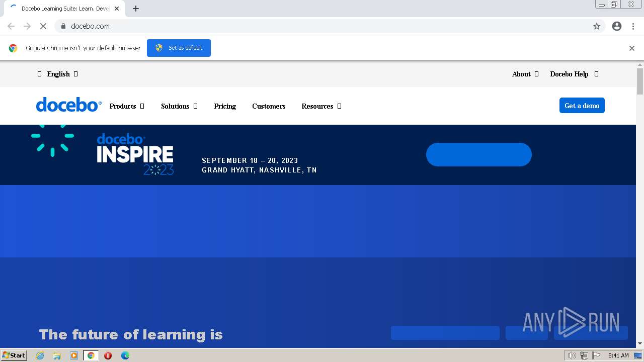Open the English language selector
Image resolution: width=644 pixels, height=362 pixels.
tap(58, 74)
